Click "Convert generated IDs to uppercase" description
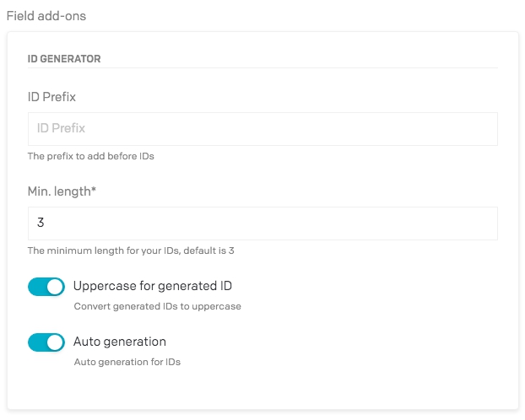Screen dimensions: 525x420 point(157,306)
